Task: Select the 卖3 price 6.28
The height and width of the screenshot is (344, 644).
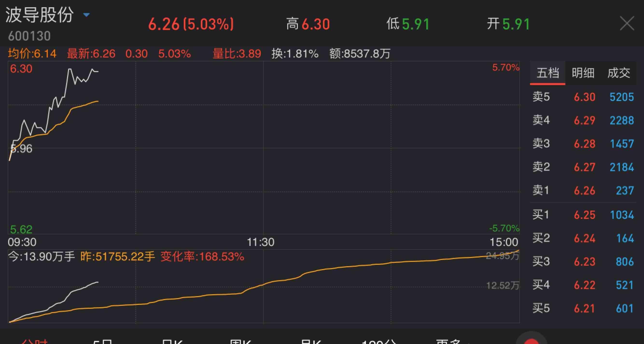Action: (x=585, y=144)
